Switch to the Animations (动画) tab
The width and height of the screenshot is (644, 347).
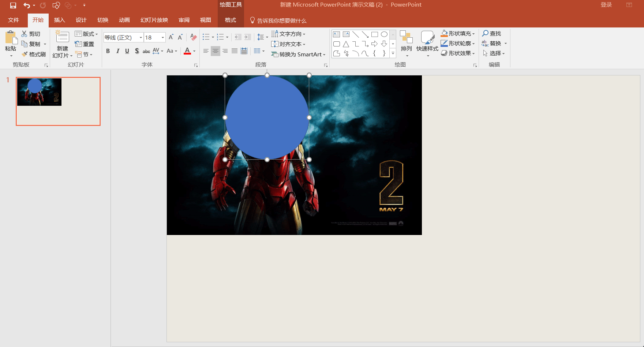(124, 20)
